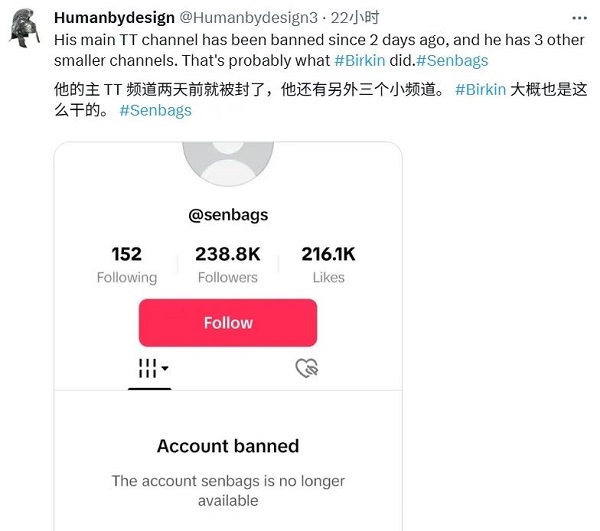Image resolution: width=600 pixels, height=531 pixels.
Task: Open the #Birkin hashtag in English text
Action: point(360,60)
